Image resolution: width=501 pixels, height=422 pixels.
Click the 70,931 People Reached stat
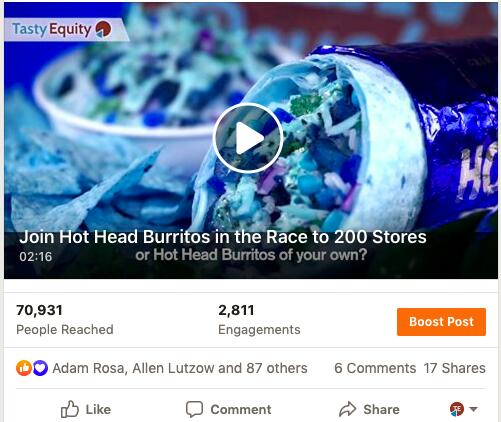[65, 320]
